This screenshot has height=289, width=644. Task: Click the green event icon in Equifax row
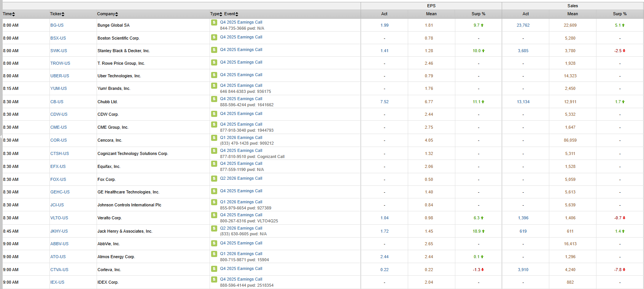pos(214,164)
